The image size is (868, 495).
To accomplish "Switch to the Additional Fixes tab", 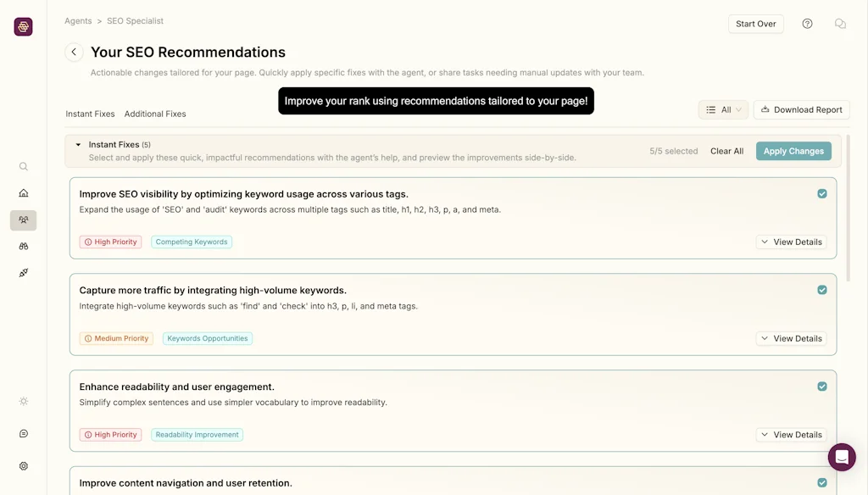I will [155, 114].
